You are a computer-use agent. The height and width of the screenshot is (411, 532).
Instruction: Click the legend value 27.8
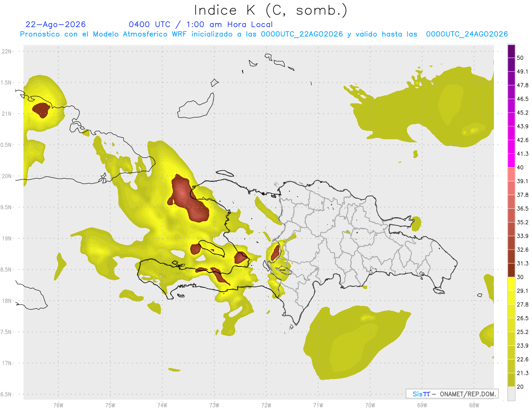coord(522,305)
